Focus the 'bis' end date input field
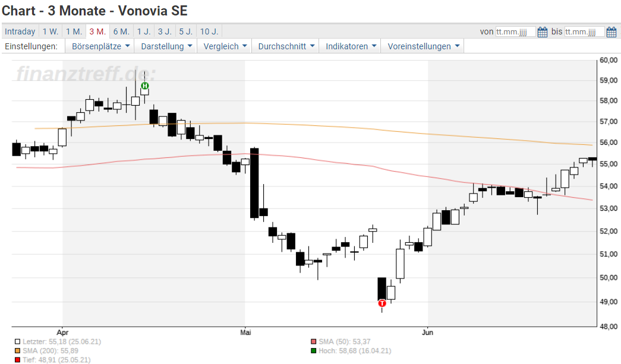Image resolution: width=621 pixels, height=364 pixels. click(585, 31)
